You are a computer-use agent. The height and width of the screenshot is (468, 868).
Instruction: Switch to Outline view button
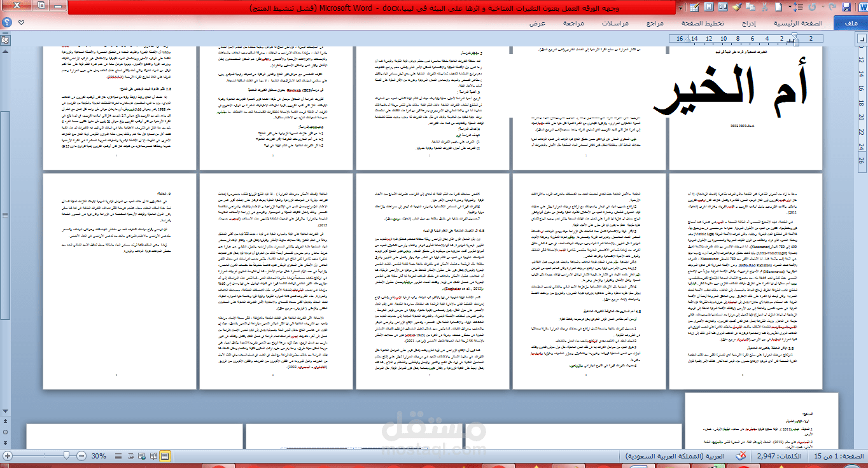pyautogui.click(x=130, y=456)
